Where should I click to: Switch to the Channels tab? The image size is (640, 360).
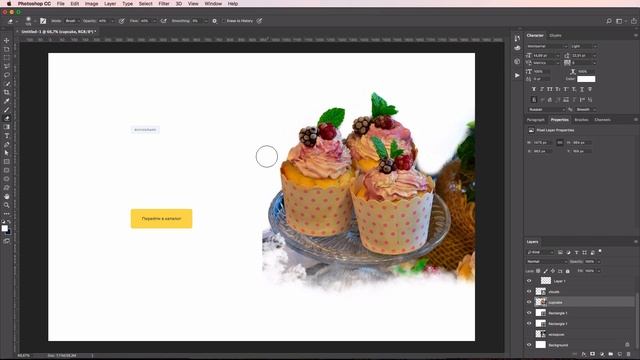[602, 120]
